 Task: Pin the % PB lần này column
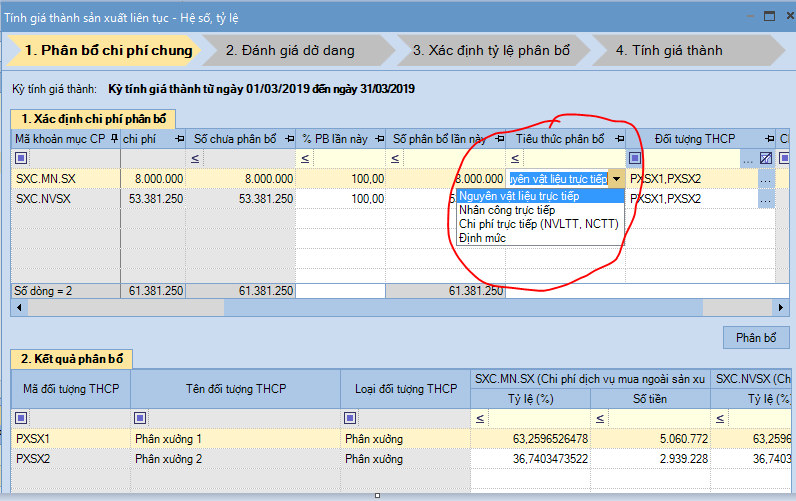click(379, 139)
